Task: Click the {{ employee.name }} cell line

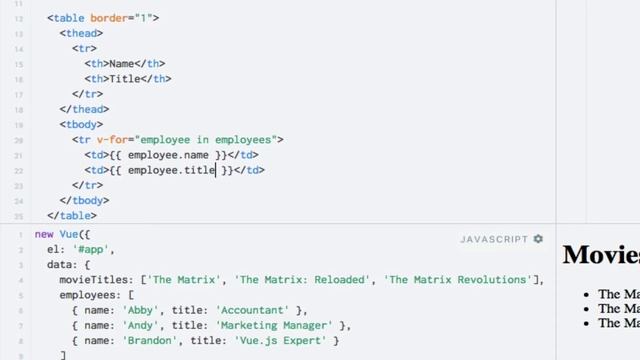Action: click(x=171, y=155)
